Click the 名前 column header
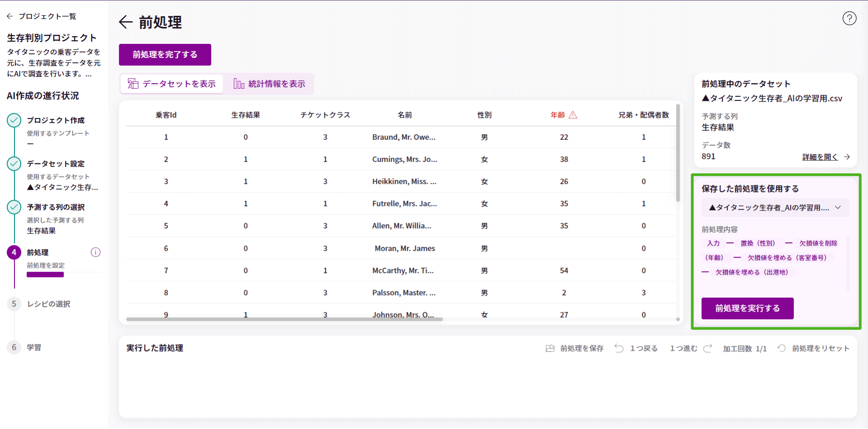The height and width of the screenshot is (429, 868). click(405, 115)
